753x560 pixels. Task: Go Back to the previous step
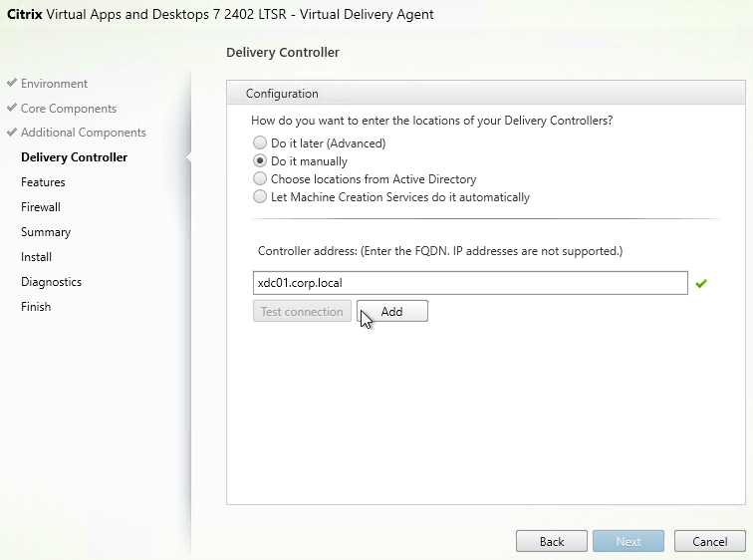point(552,542)
